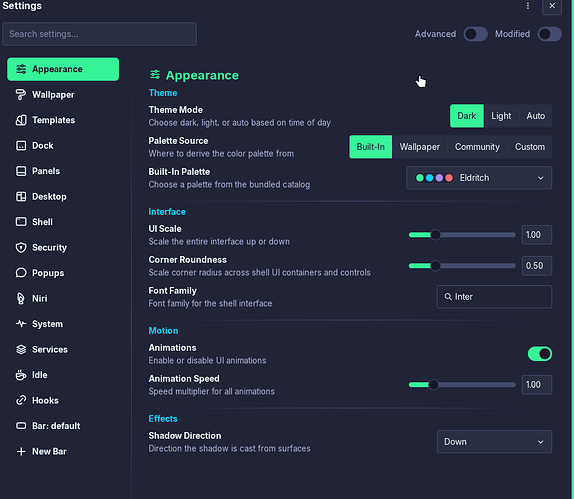This screenshot has height=499, width=574.
Task: Adjust the Corner Roundness slider handle
Action: tap(435, 265)
